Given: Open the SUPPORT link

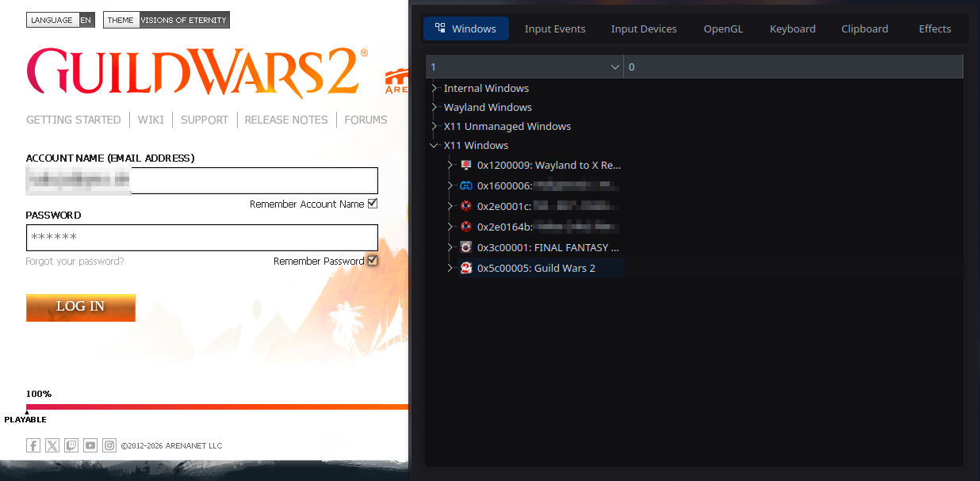Looking at the screenshot, I should point(204,120).
